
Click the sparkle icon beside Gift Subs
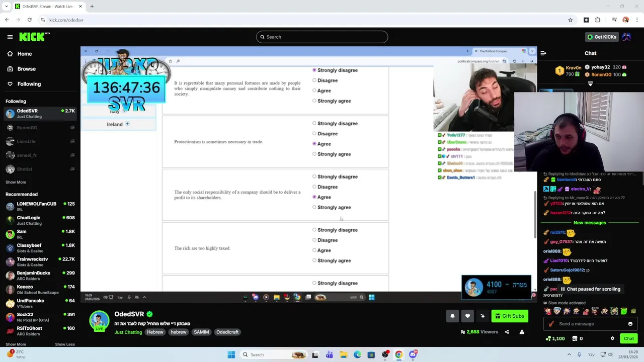(x=482, y=316)
